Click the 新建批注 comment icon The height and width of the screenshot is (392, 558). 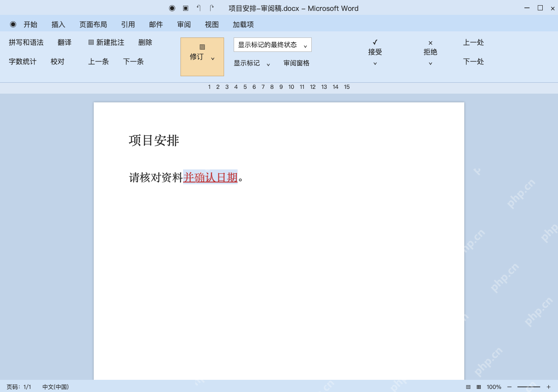tap(91, 42)
